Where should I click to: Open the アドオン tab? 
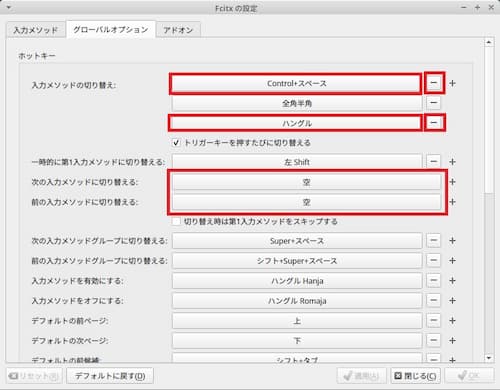coord(178,30)
